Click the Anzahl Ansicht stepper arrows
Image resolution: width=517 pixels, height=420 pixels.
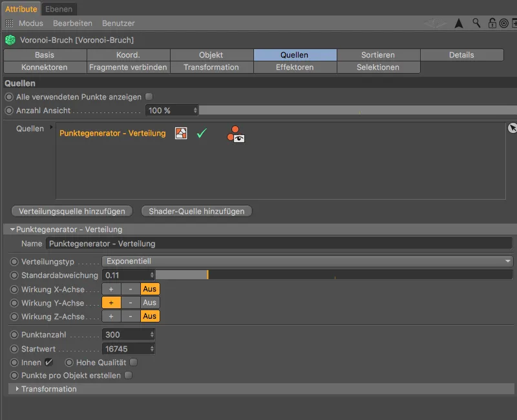click(195, 110)
